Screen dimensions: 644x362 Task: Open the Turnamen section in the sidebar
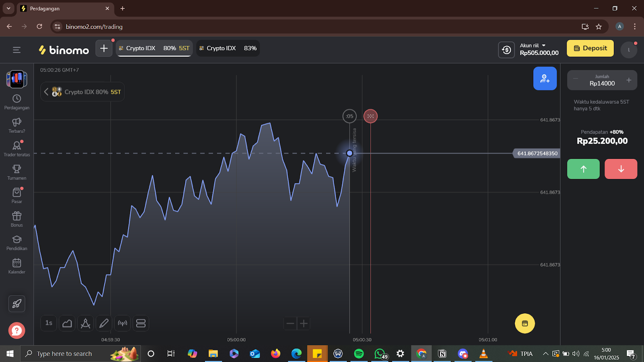(x=17, y=173)
